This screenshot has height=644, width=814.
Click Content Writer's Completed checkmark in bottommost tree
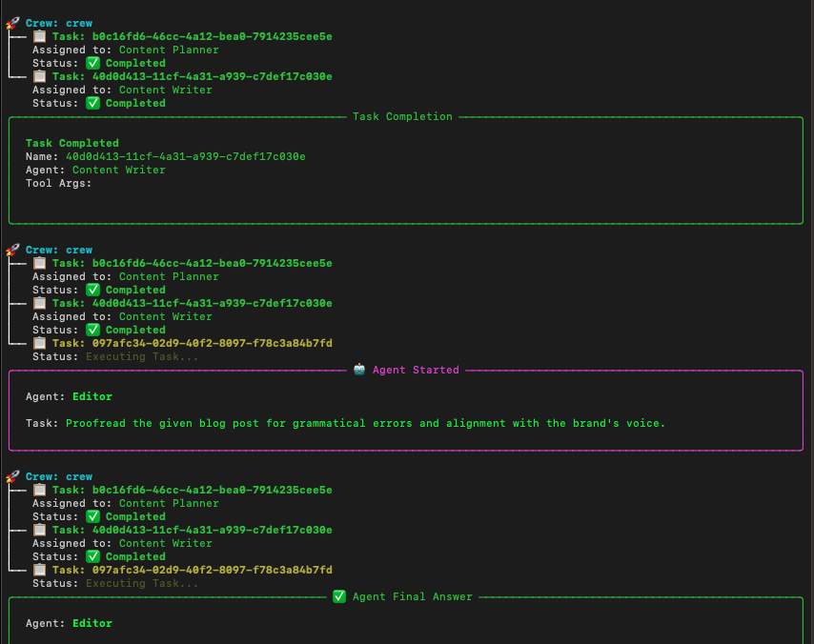click(92, 556)
